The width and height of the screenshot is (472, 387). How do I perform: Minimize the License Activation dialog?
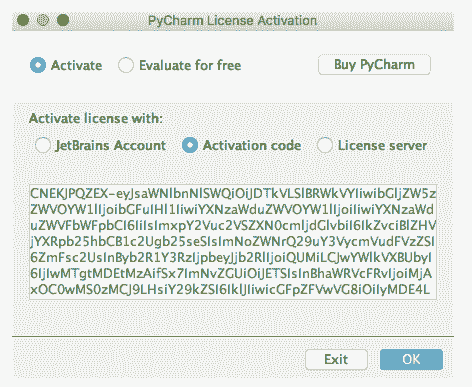pos(43,20)
